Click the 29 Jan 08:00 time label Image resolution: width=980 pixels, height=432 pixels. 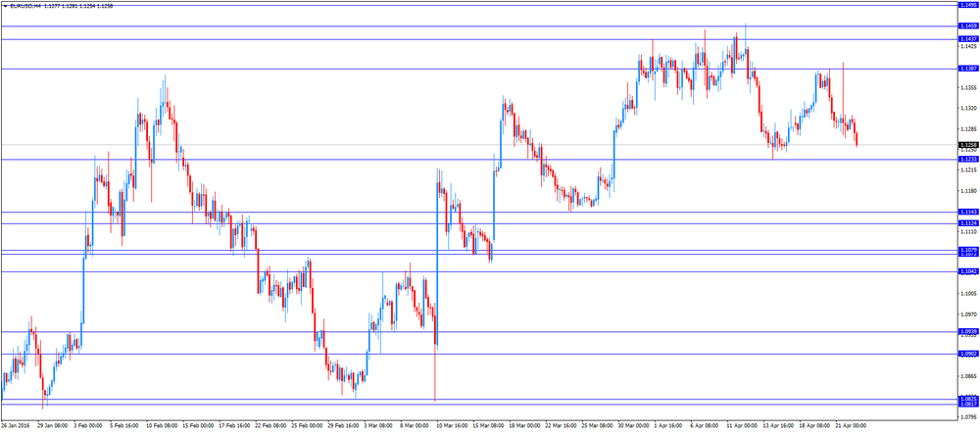pos(51,425)
